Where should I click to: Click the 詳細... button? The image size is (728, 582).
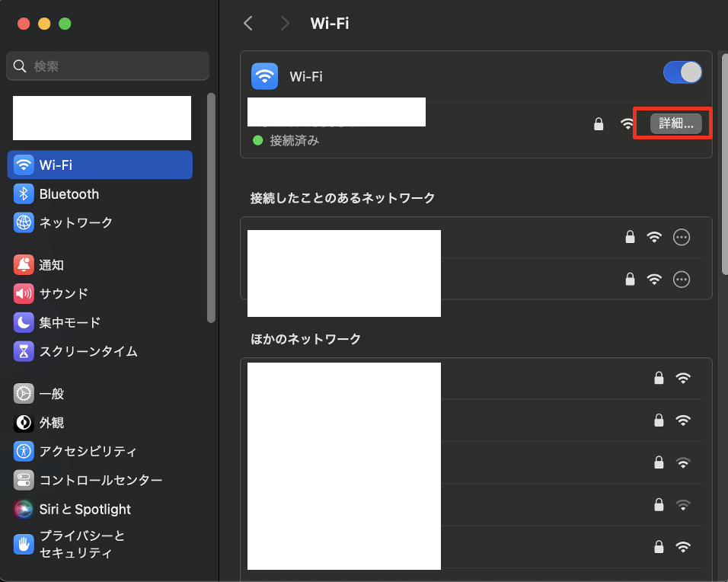[x=675, y=123]
